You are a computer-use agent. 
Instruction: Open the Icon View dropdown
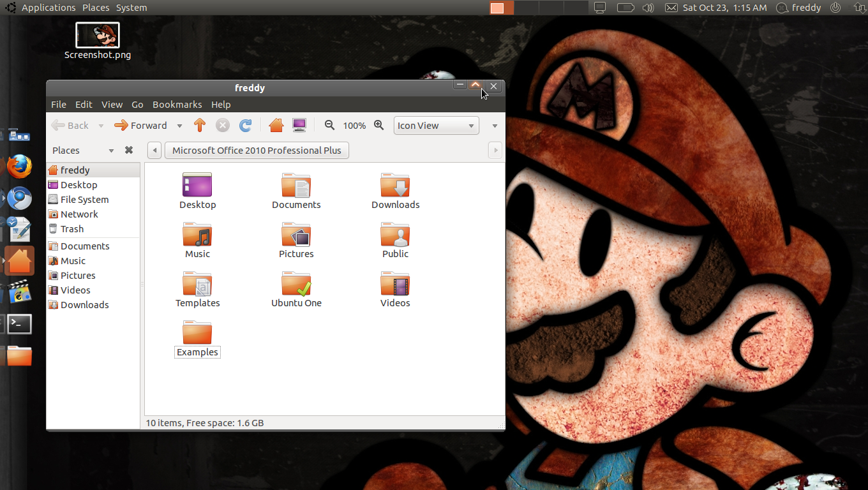tap(437, 126)
